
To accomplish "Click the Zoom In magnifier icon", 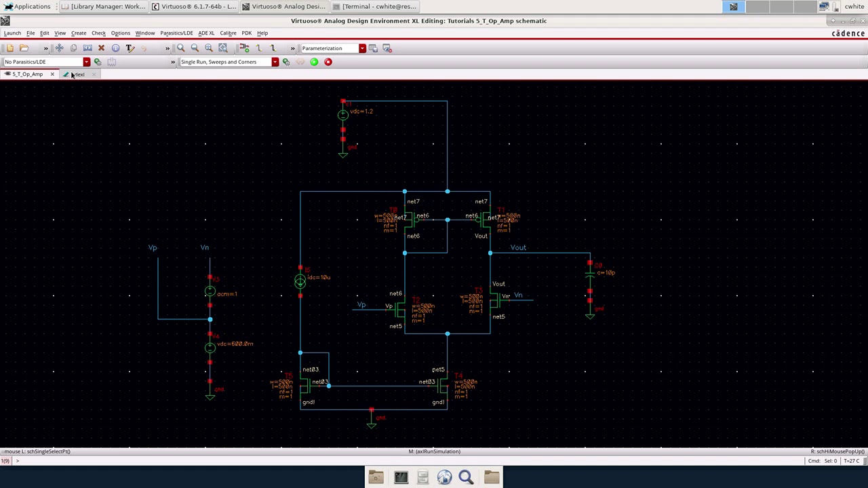I will coord(180,48).
